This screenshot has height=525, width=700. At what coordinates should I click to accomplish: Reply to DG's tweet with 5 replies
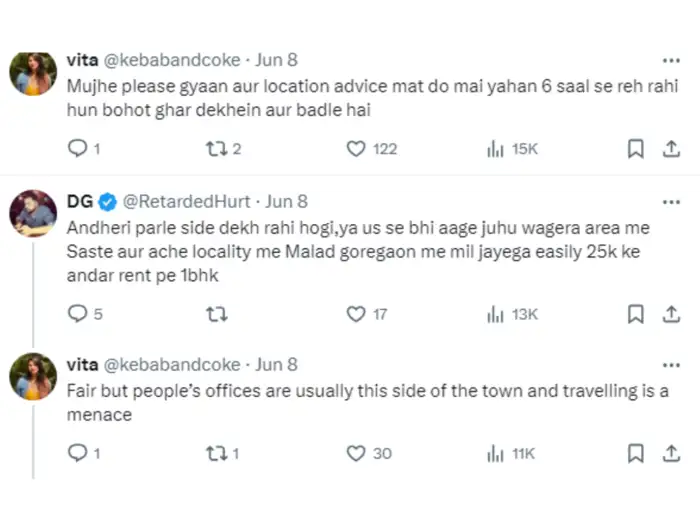[78, 314]
